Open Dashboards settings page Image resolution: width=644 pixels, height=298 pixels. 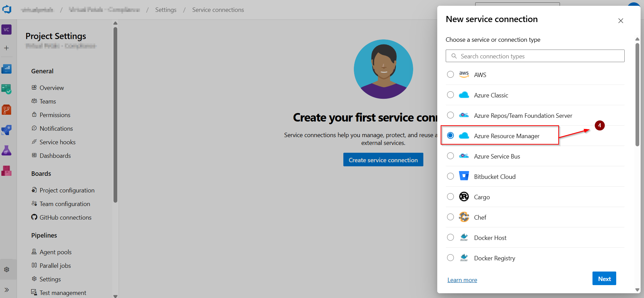55,156
